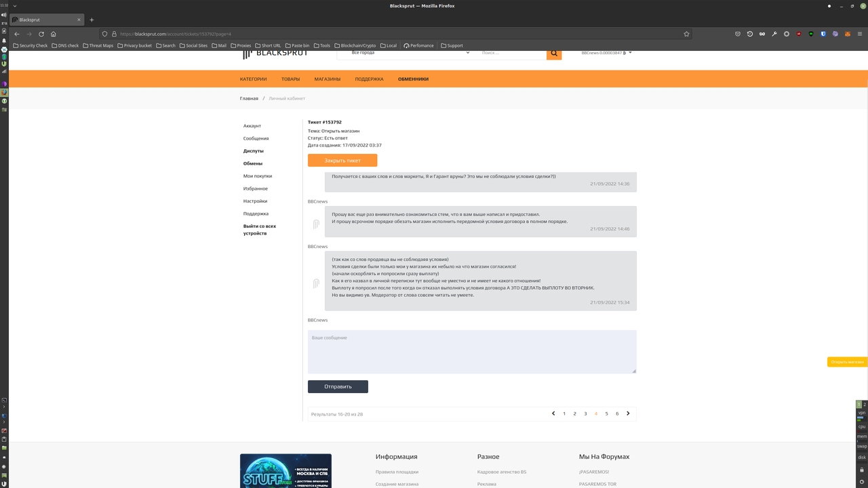The width and height of the screenshot is (868, 488).
Task: Click the uBlock Origin red shield icon
Action: click(x=799, y=34)
